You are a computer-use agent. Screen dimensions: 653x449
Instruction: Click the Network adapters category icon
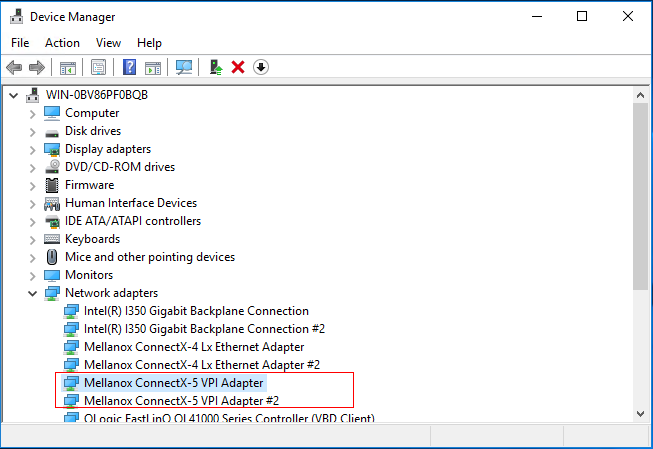tap(52, 293)
